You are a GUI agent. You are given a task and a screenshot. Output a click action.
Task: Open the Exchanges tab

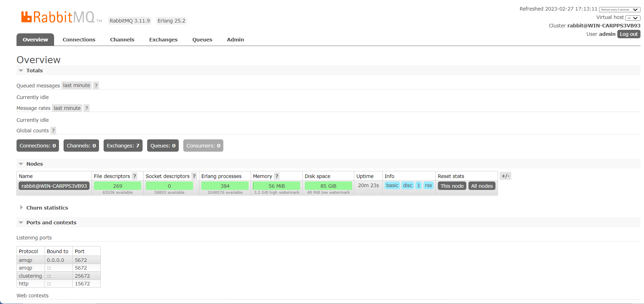point(163,40)
